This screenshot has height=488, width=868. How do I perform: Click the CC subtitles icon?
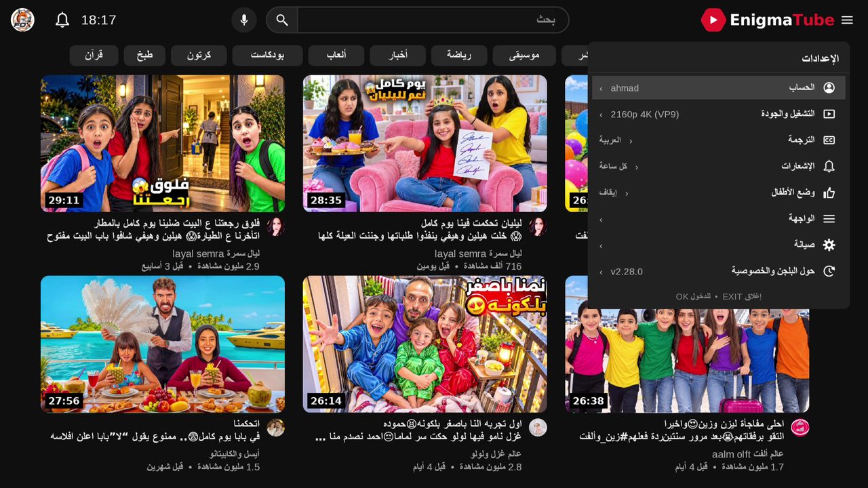coord(829,140)
